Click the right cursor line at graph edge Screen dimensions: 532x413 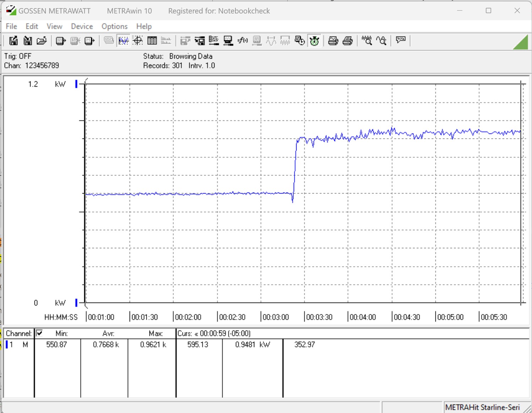click(521, 194)
